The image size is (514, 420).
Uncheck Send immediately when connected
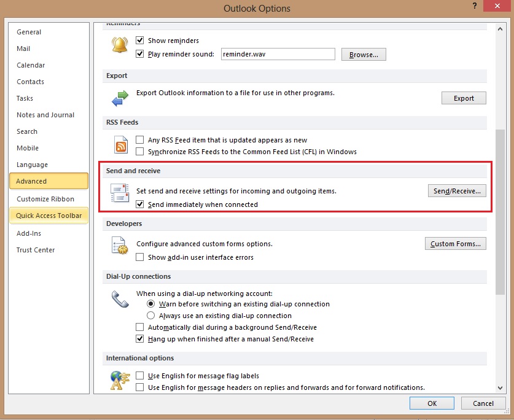pos(139,204)
